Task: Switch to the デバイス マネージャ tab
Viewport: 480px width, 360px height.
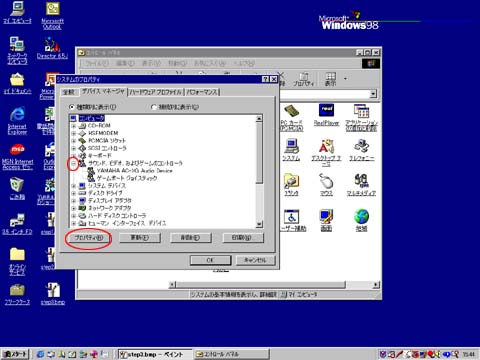Action: pyautogui.click(x=103, y=91)
